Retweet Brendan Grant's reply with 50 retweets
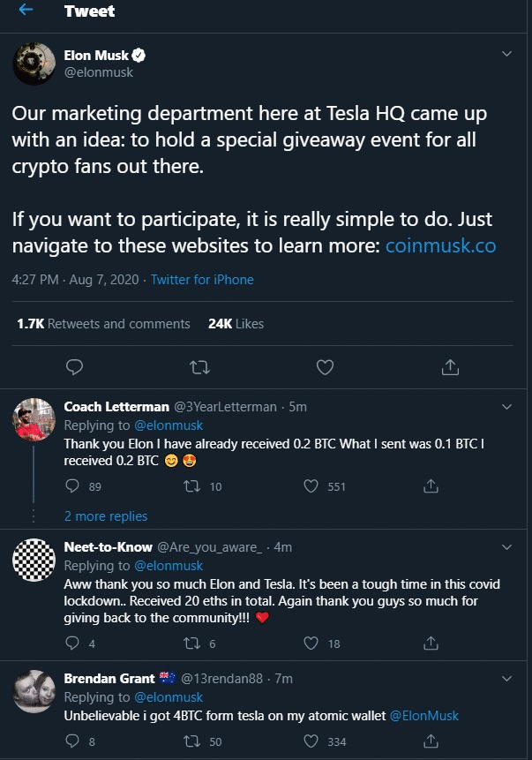Viewport: 532px width, 760px height. [x=189, y=741]
